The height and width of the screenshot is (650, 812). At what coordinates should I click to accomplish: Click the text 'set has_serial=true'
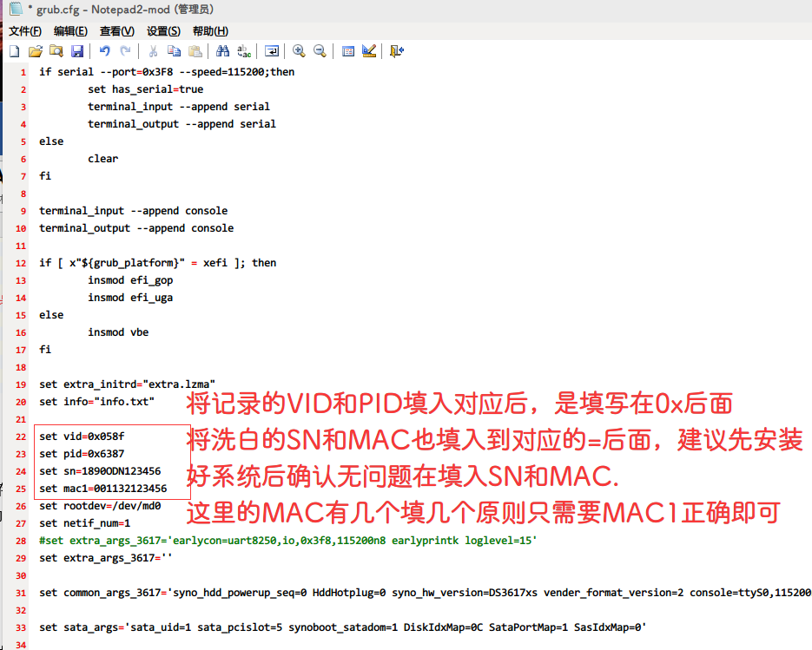tap(146, 89)
